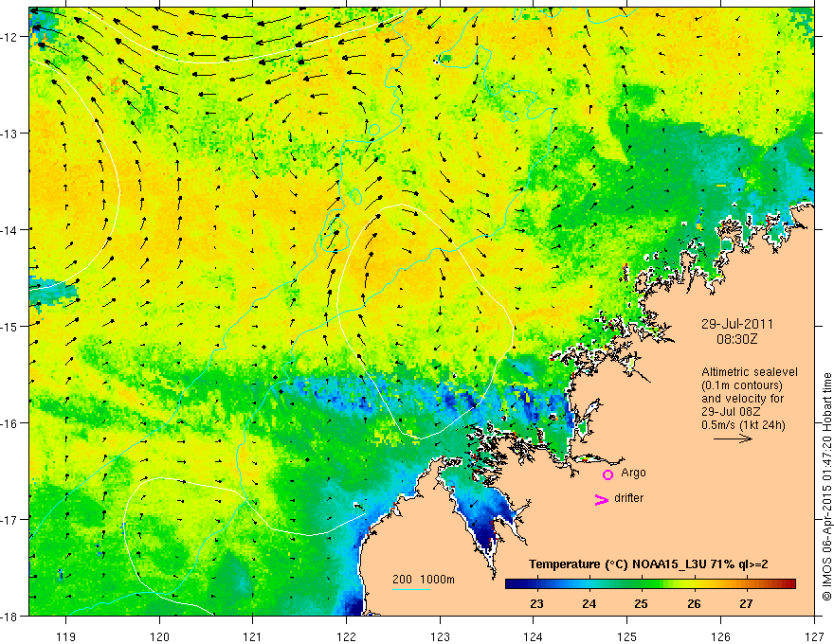
Task: Click the color bar label '26'
Action: 694,603
